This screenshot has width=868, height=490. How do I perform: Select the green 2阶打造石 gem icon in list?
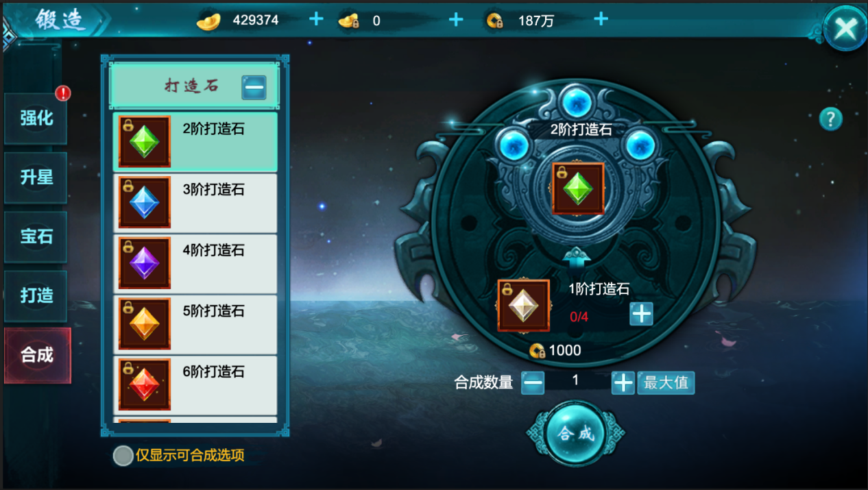[145, 142]
